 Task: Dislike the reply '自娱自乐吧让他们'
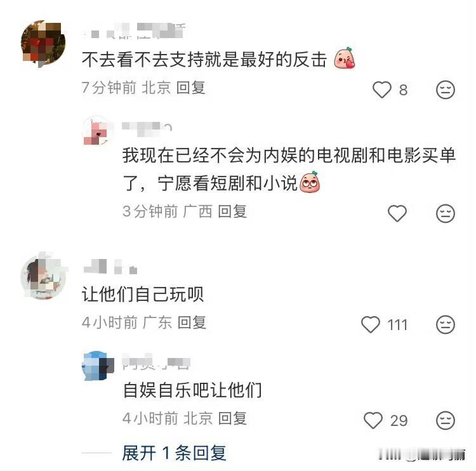tap(446, 420)
